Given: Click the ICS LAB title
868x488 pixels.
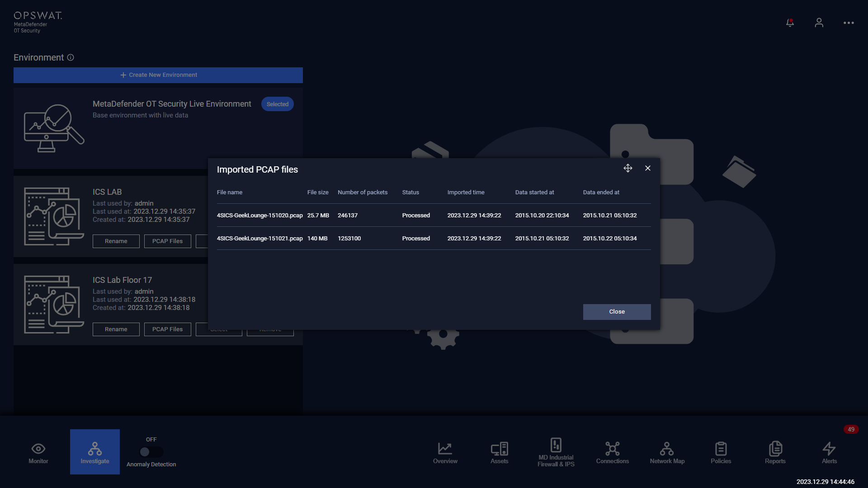Looking at the screenshot, I should [x=107, y=192].
